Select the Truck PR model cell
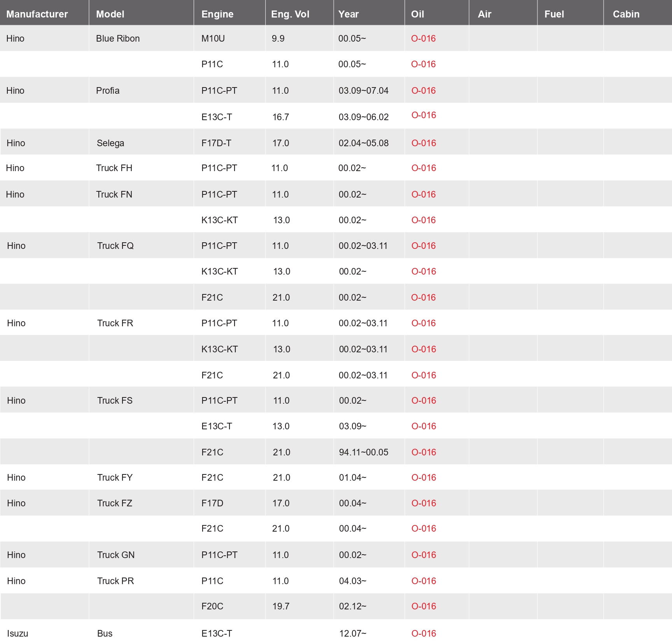 (x=115, y=581)
